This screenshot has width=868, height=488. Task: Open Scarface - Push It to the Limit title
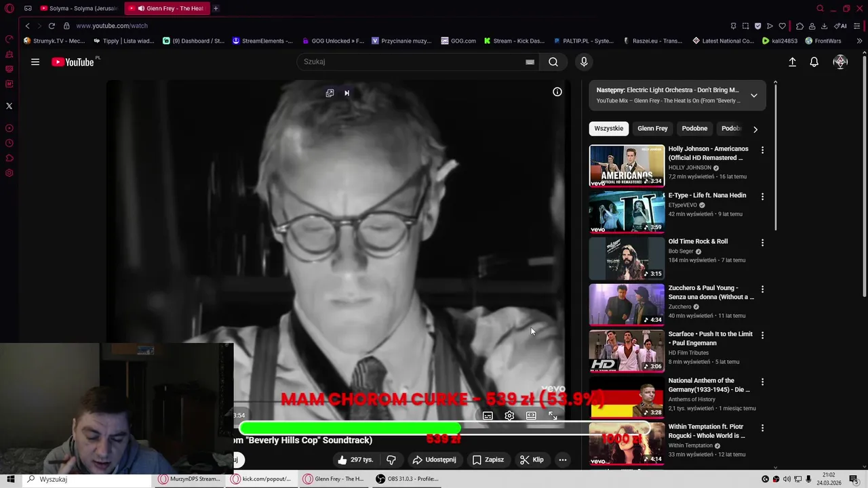[710, 338]
